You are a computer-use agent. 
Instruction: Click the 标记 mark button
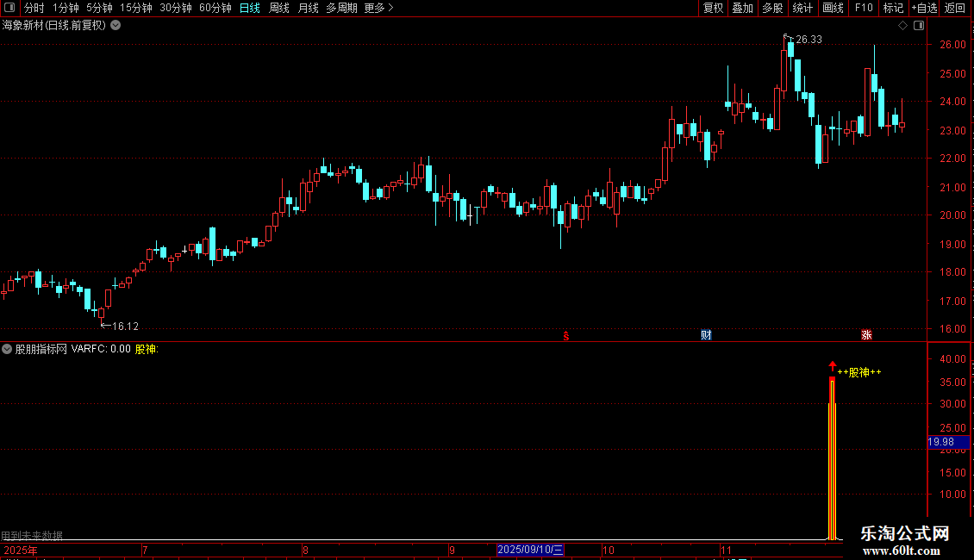(893, 8)
